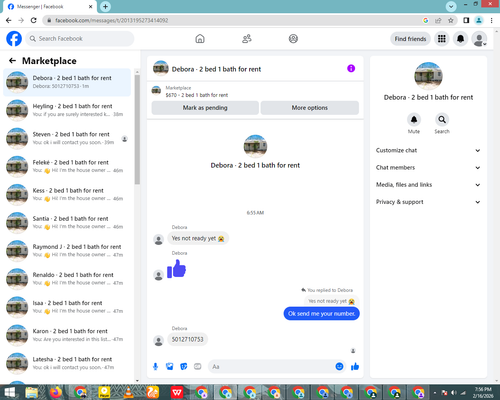Screen dimensions: 500x400
Task: Select the Messenger | Facebook browser tab
Action: click(50, 7)
